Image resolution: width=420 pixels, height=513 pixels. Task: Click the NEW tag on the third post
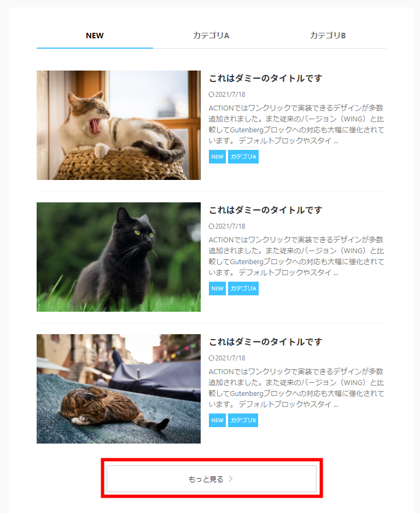coord(217,421)
